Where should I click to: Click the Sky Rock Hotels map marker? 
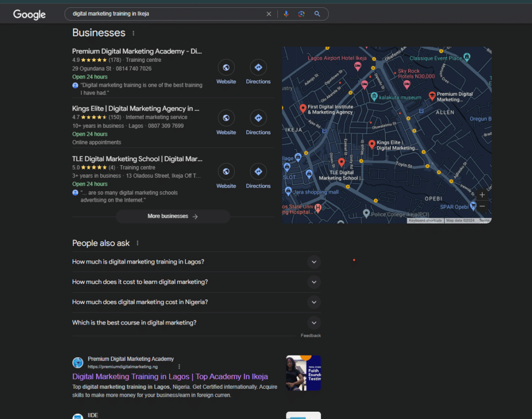pos(407,85)
